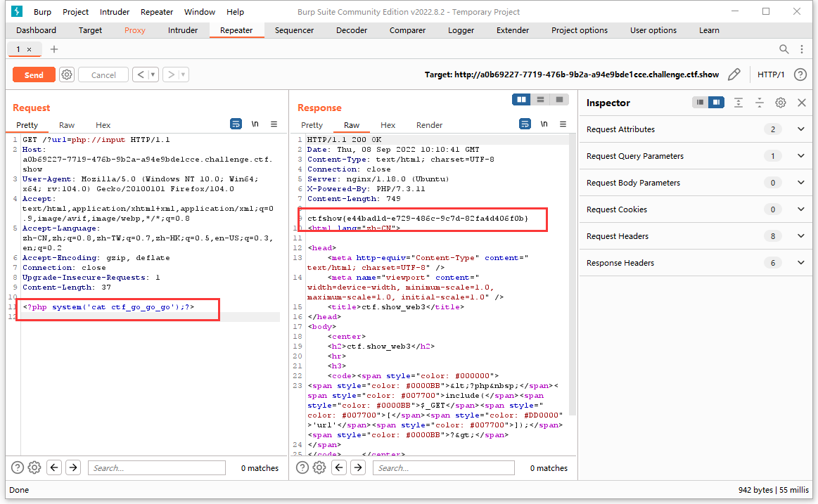Expand Response Headers section
This screenshot has width=818, height=504.
pyautogui.click(x=801, y=263)
